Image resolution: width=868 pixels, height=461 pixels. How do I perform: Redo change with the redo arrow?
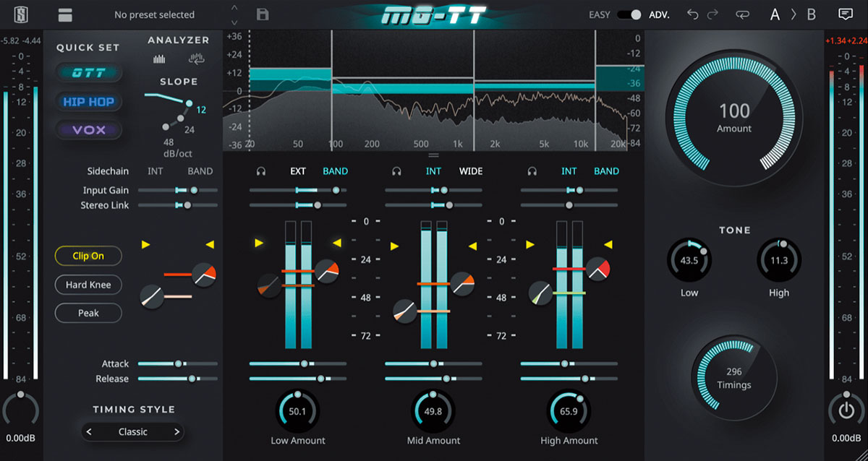click(x=713, y=14)
